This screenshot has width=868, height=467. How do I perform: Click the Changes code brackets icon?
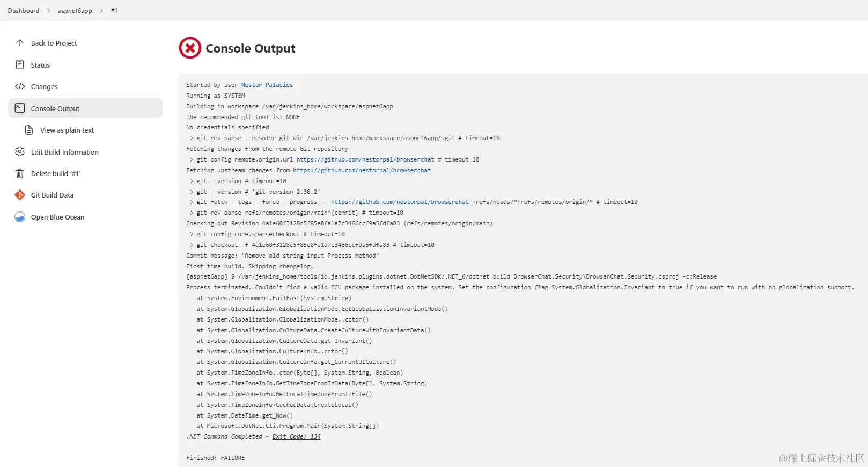coord(20,86)
